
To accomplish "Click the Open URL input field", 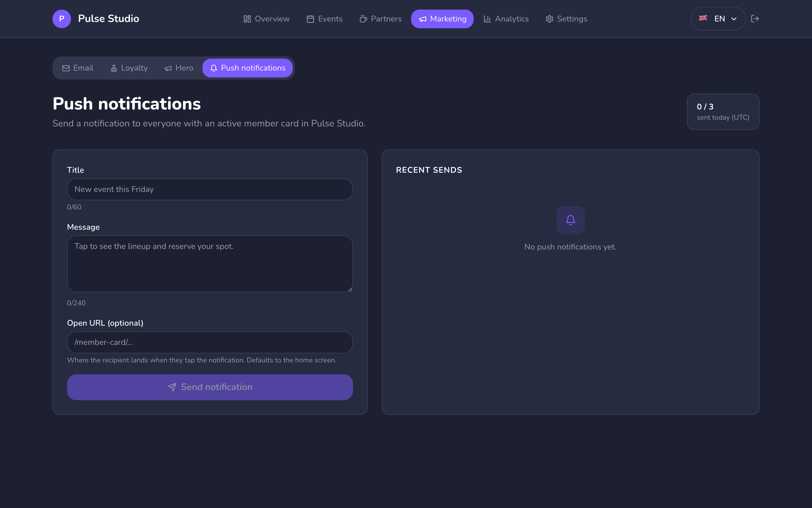I will pyautogui.click(x=210, y=342).
